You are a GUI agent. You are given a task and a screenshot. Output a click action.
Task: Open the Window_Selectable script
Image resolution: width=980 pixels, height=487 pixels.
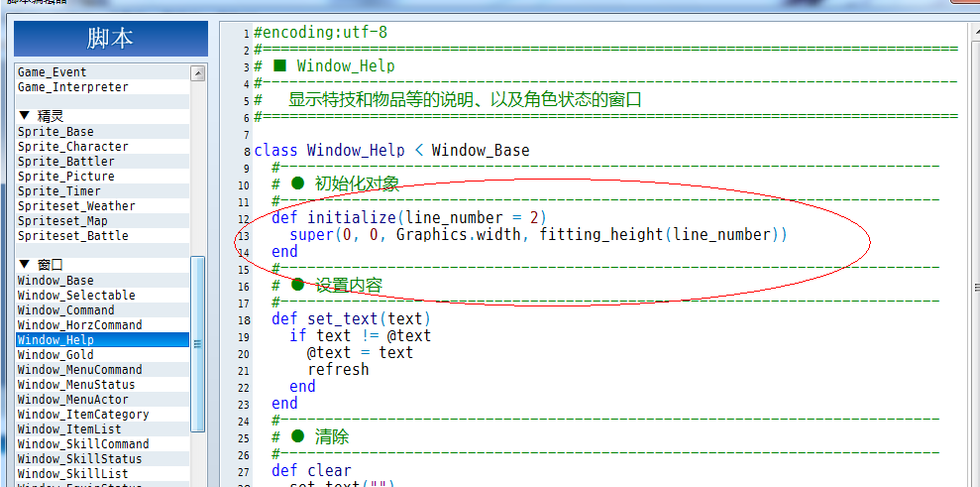102,296
